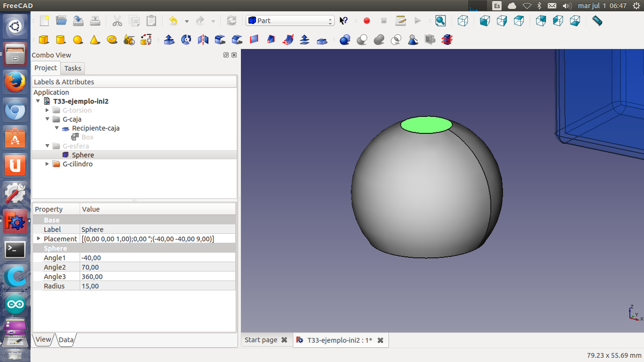Switch to the Tasks tab
This screenshot has width=644, height=362.
point(72,68)
